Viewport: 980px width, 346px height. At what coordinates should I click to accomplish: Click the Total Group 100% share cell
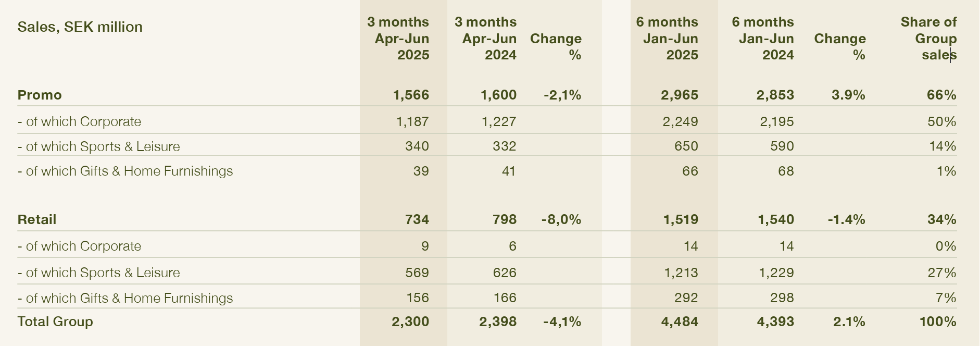[x=938, y=322]
